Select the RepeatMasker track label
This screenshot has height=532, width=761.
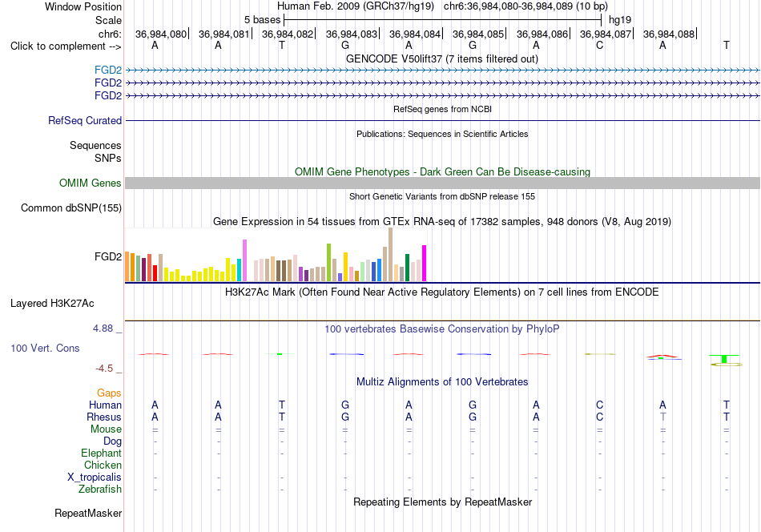pyautogui.click(x=88, y=513)
